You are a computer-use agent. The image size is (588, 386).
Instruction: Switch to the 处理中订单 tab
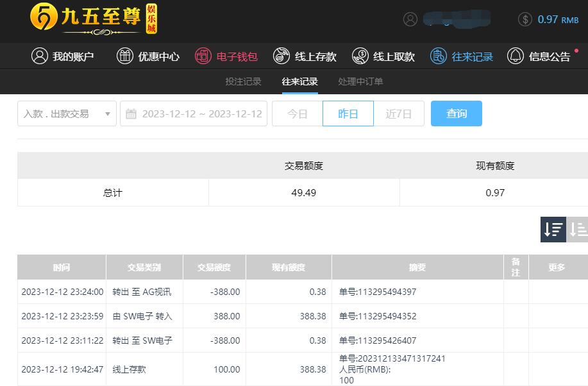point(360,81)
